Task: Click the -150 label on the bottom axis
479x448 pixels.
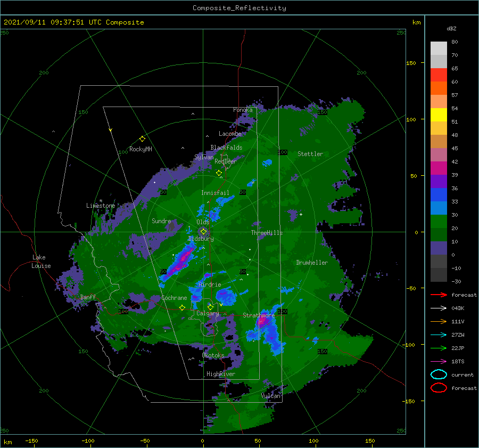Action: [31, 441]
